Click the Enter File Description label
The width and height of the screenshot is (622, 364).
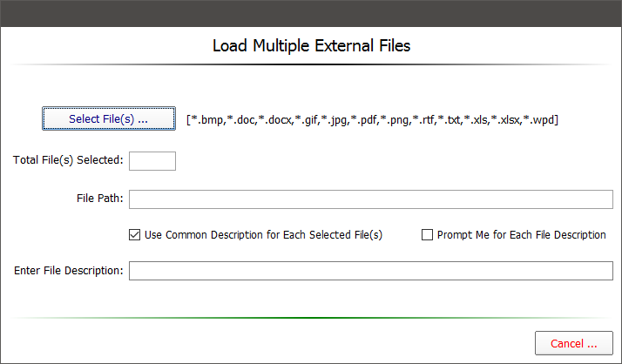click(x=69, y=270)
